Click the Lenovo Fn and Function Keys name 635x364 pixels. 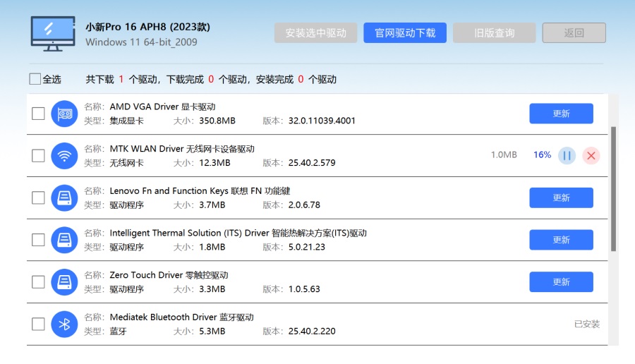point(200,190)
